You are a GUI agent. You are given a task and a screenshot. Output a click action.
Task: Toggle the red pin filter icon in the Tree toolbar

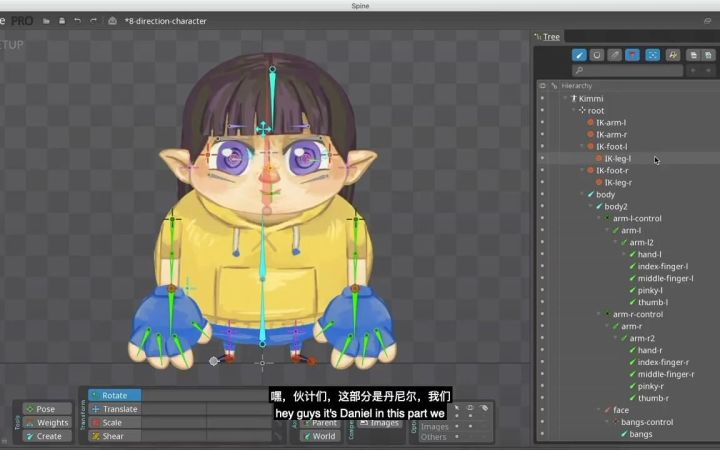tap(632, 55)
